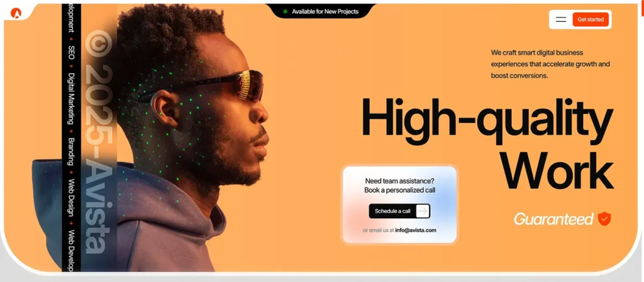Click the High-quality Work headline

487,144
